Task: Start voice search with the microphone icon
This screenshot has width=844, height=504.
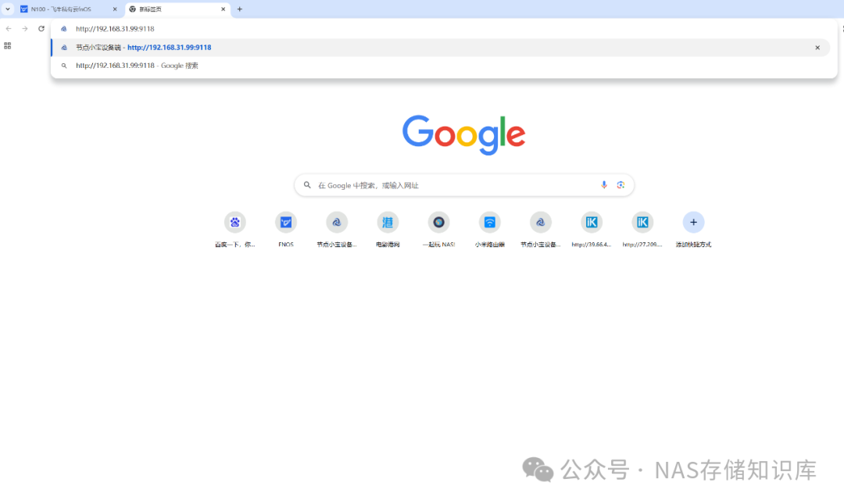Action: [x=604, y=185]
